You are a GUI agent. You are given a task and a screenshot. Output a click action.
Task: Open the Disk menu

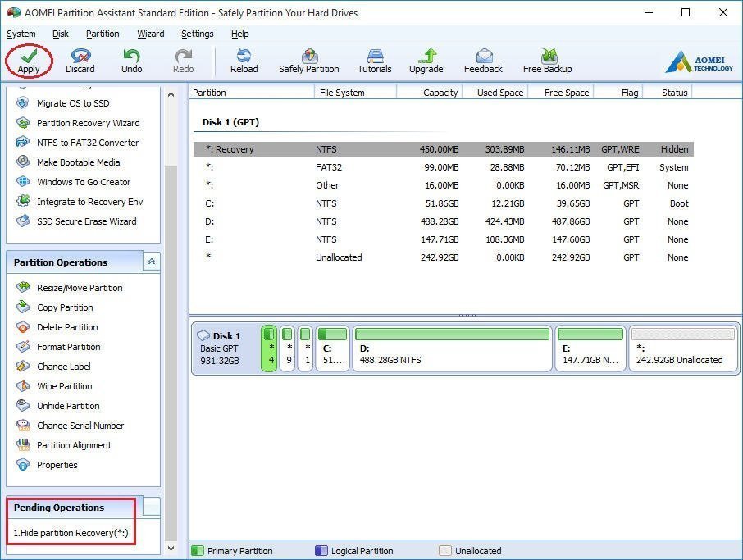coord(60,34)
